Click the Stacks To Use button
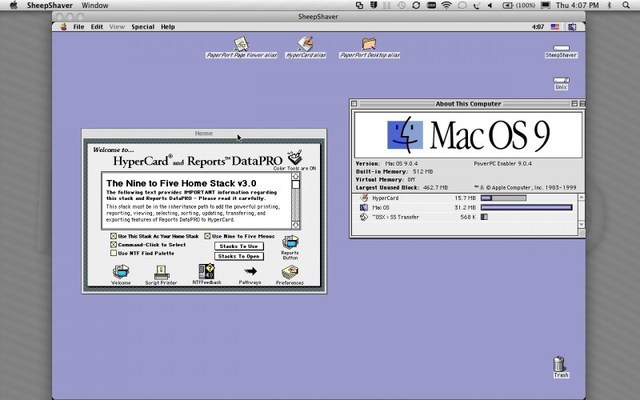This screenshot has width=640, height=400. 239,246
